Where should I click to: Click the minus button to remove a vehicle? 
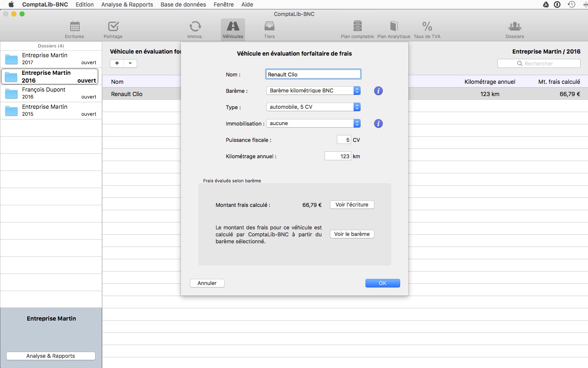tap(130, 63)
